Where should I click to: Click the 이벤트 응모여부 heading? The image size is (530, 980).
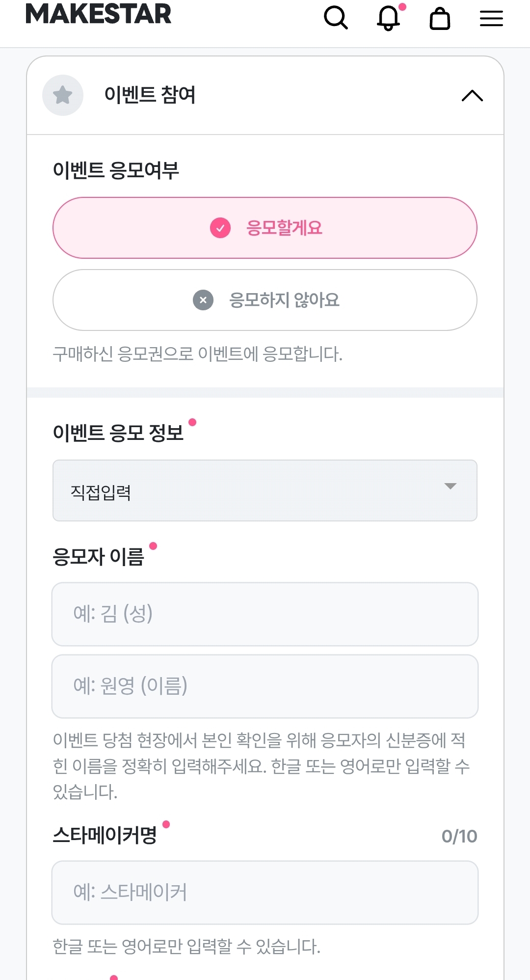coord(116,170)
